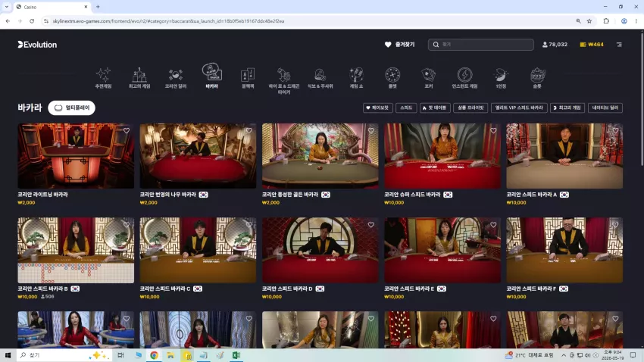Open the 게임 쇼 category icon

pyautogui.click(x=356, y=78)
